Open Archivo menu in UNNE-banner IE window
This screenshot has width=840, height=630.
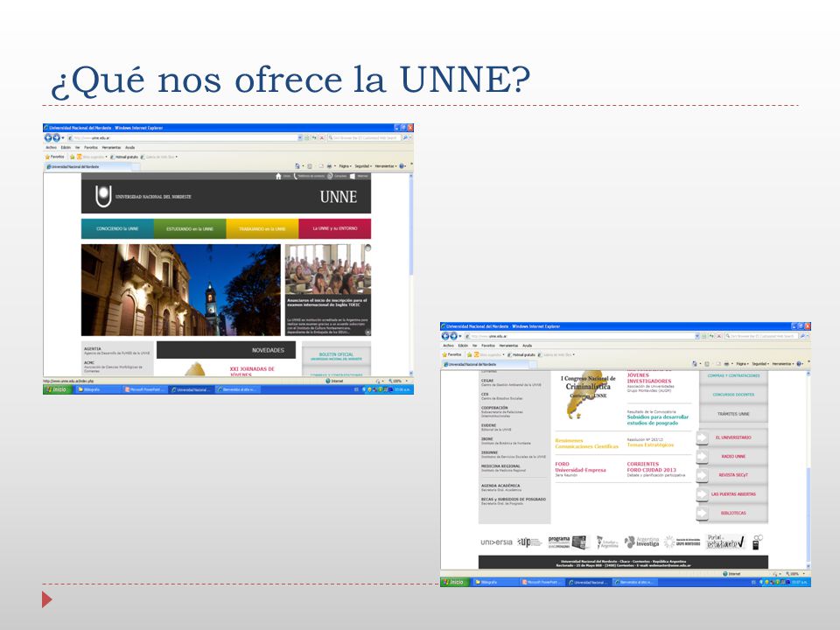(51, 147)
